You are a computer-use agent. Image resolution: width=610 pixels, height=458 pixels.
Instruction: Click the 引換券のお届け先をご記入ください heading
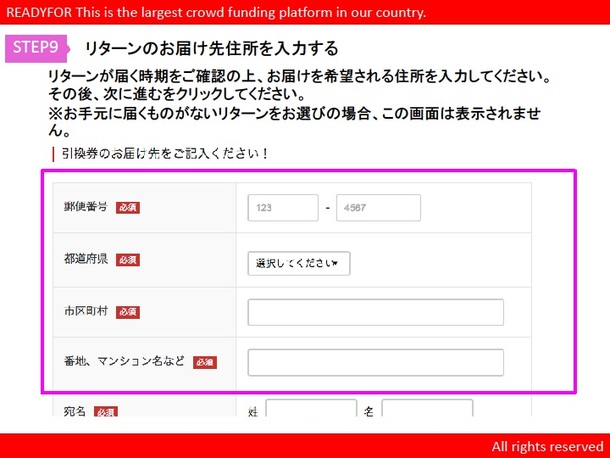[165, 153]
